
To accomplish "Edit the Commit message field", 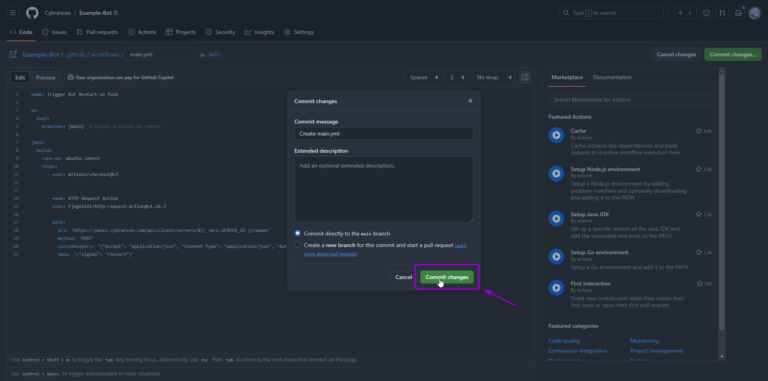I will tap(384, 133).
